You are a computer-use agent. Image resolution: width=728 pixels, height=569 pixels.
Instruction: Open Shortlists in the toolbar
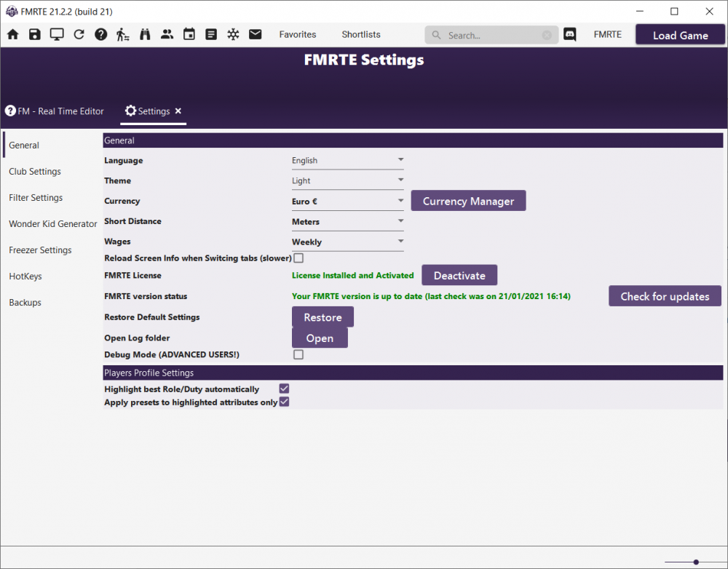pos(361,34)
